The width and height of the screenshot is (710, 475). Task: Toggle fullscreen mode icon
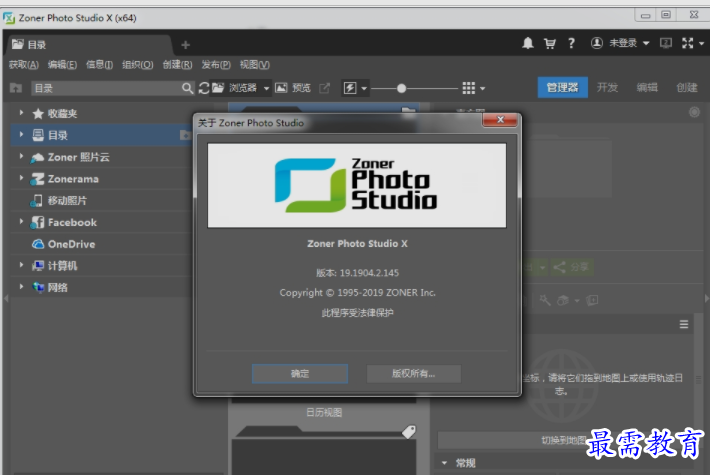point(687,44)
